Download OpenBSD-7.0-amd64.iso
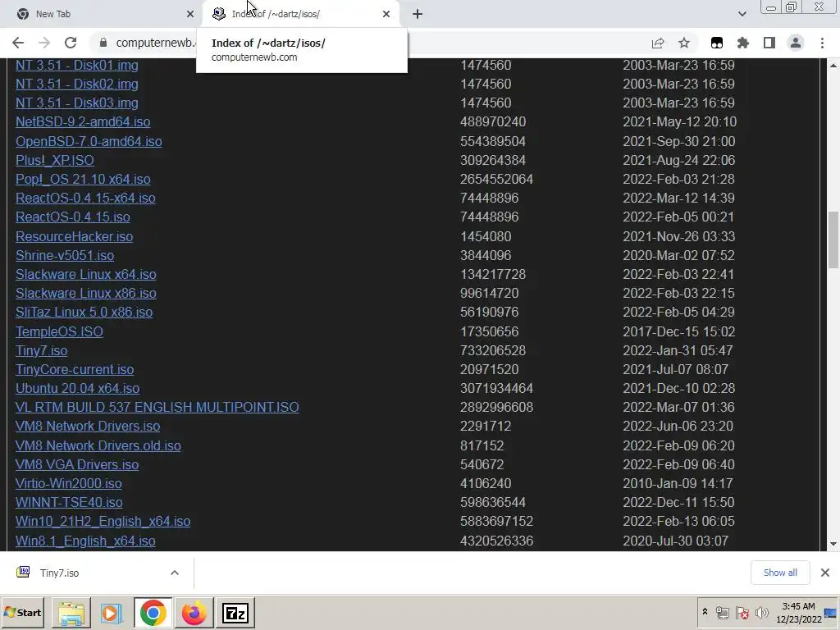Image resolution: width=840 pixels, height=630 pixels. tap(89, 141)
